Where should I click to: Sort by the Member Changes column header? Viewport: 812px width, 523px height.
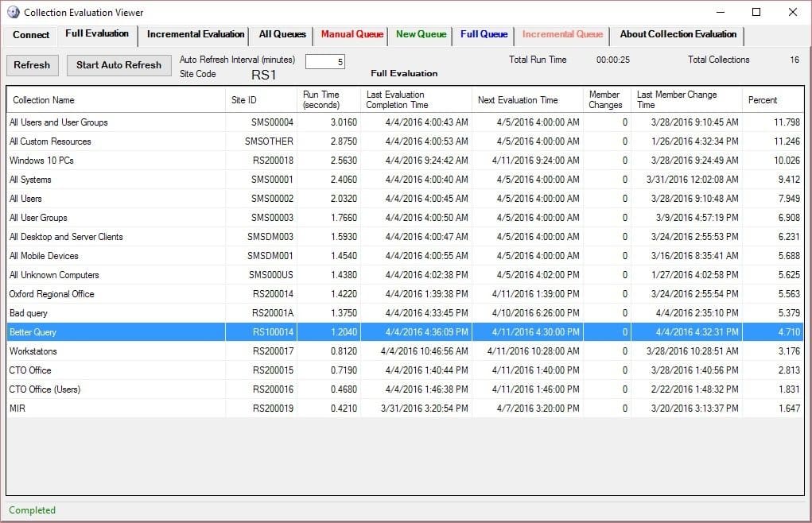pos(607,100)
